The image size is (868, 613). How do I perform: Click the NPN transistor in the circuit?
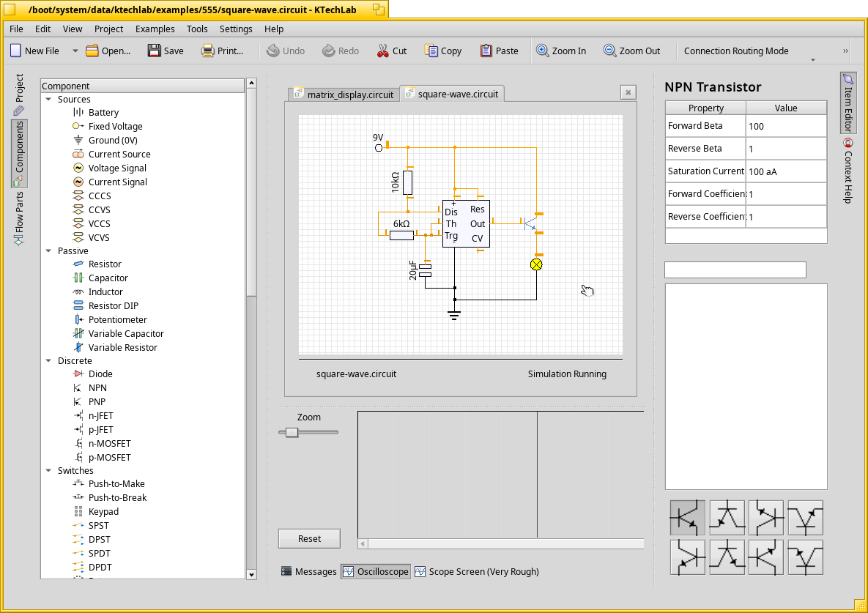532,223
